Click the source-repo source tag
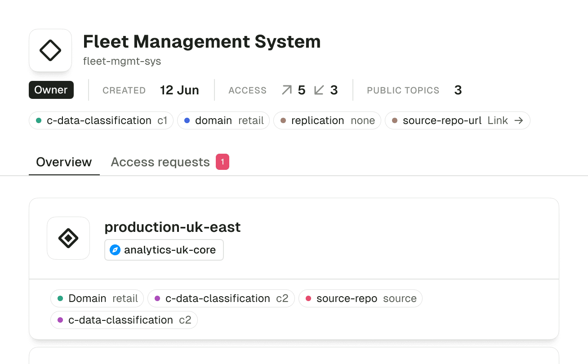The height and width of the screenshot is (364, 588). pos(361,298)
